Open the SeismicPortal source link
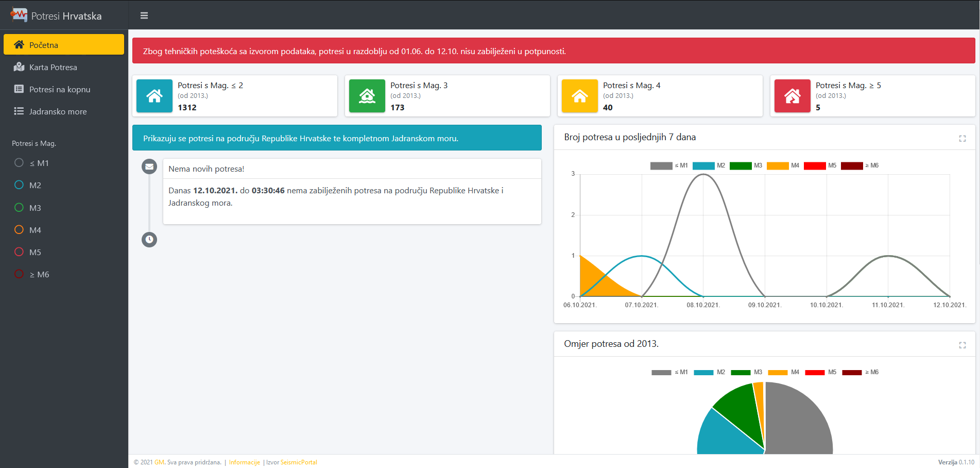Screen dimensions: 980x468 [299, 462]
